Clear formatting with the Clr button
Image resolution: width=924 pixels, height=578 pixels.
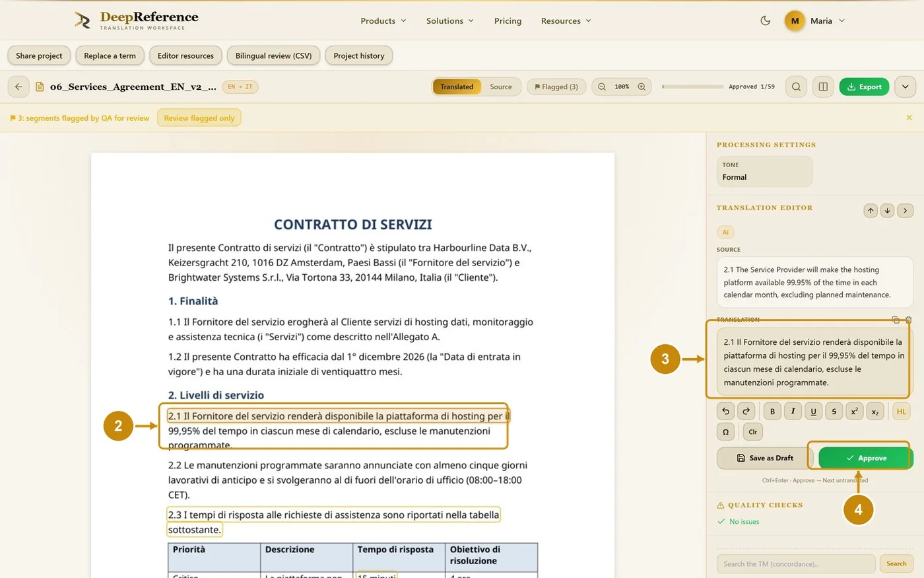(753, 432)
